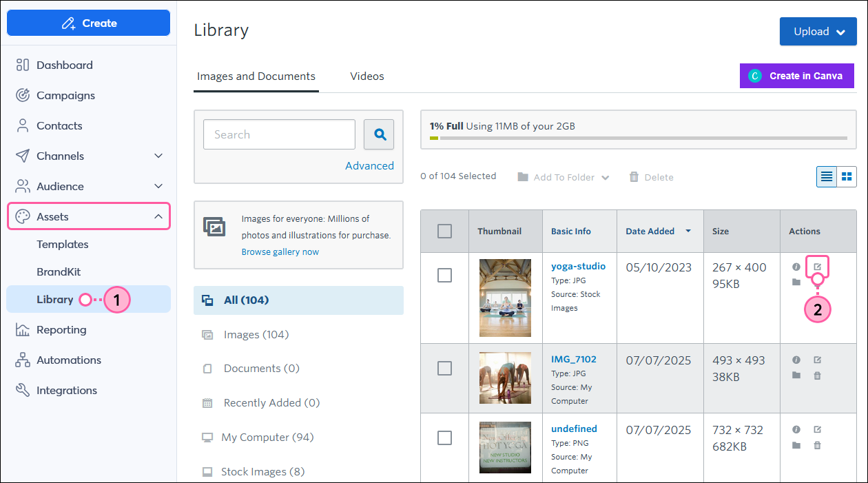Open the Images and Documents tab

256,76
